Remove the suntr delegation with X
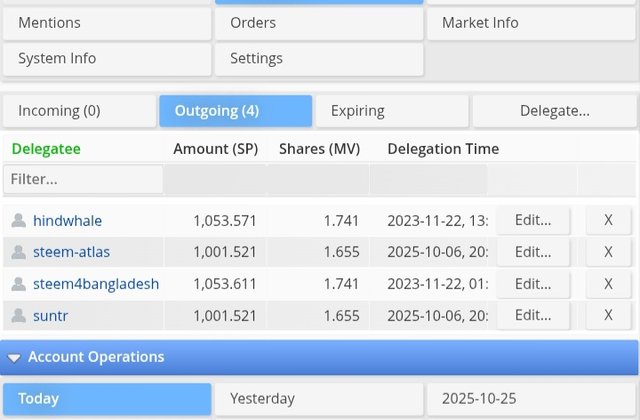 (608, 316)
